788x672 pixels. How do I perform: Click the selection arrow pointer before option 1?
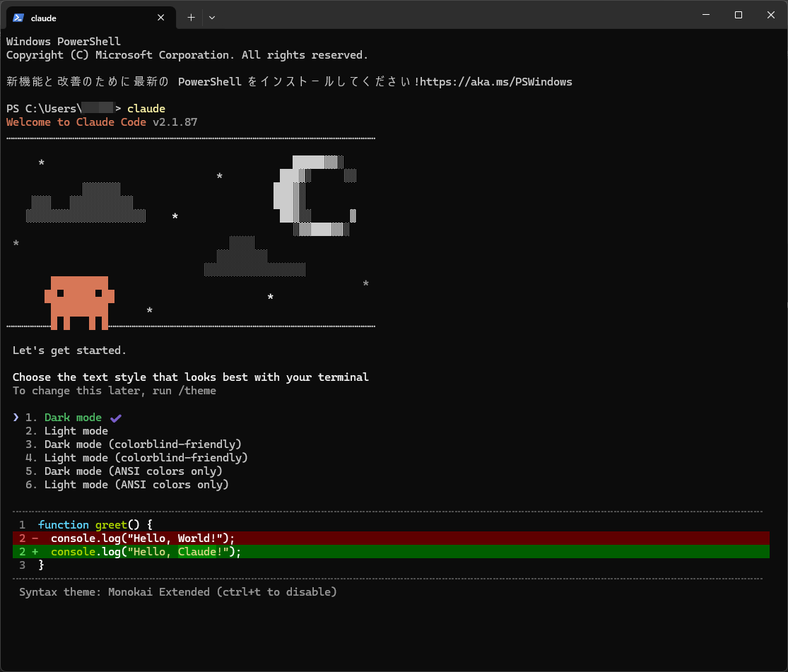16,418
